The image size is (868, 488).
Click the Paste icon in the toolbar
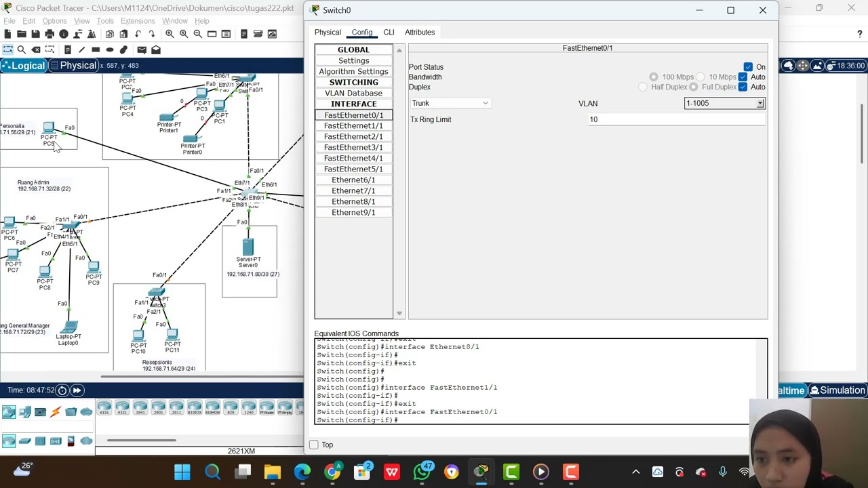(x=123, y=34)
